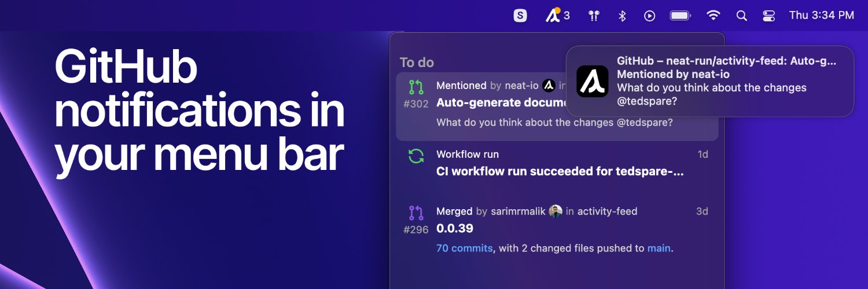Click the workflow run sync icon
Screen dimensions: 868x289
[x=416, y=156]
